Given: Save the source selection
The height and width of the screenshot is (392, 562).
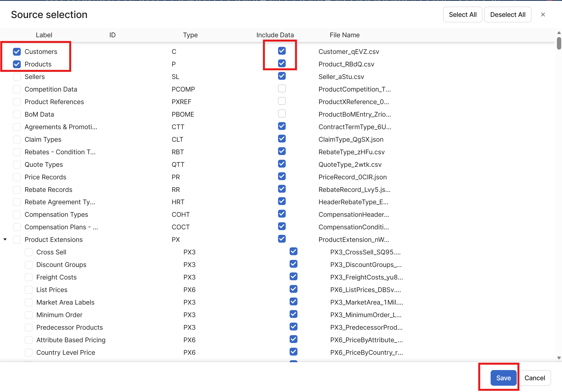Looking at the screenshot, I should click(x=503, y=378).
